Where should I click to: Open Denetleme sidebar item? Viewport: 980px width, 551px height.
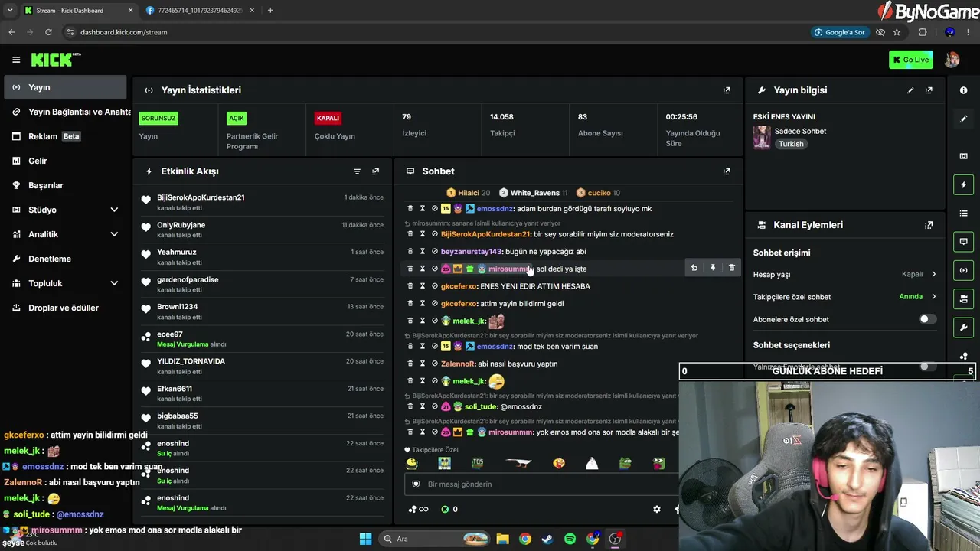pyautogui.click(x=65, y=259)
